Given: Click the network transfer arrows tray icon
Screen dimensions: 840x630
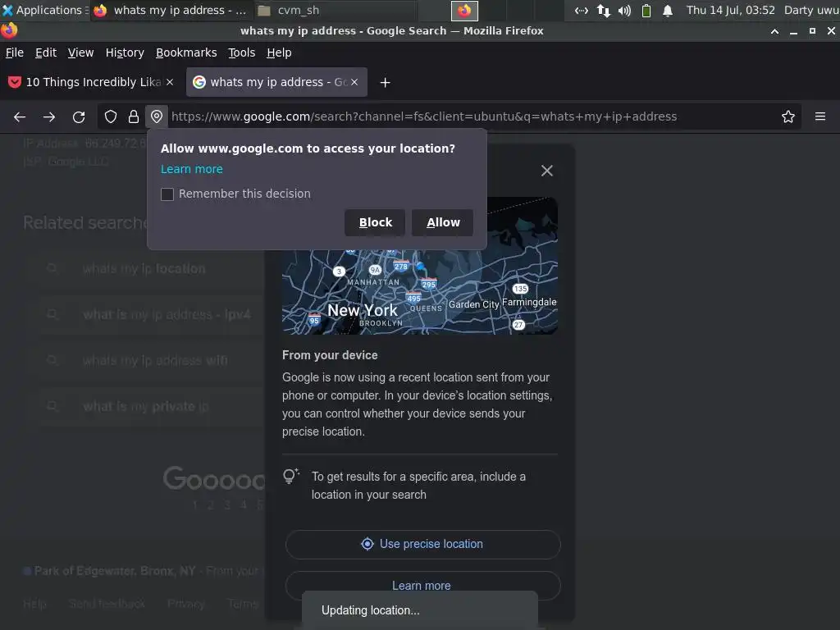Looking at the screenshot, I should click(x=603, y=10).
